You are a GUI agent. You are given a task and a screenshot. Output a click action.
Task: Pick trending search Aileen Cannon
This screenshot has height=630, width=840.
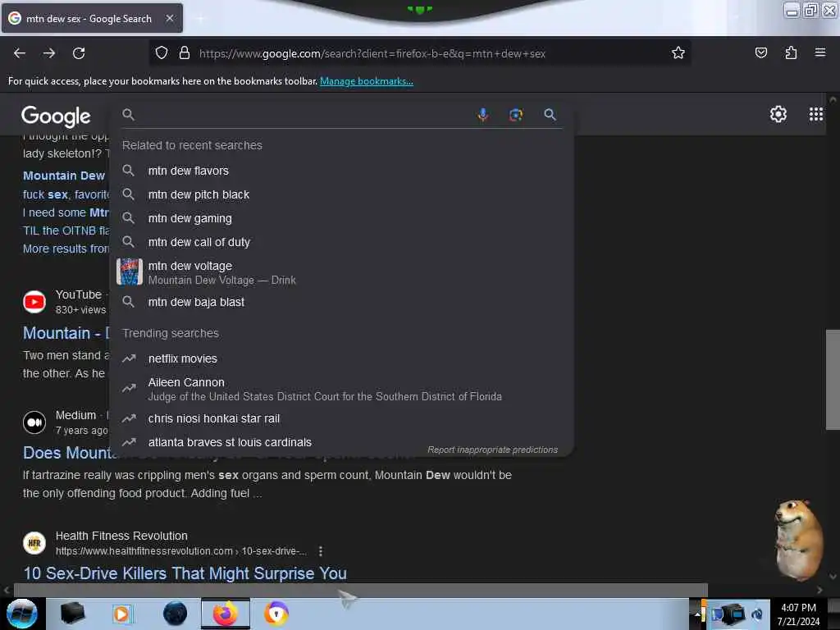pos(342,389)
